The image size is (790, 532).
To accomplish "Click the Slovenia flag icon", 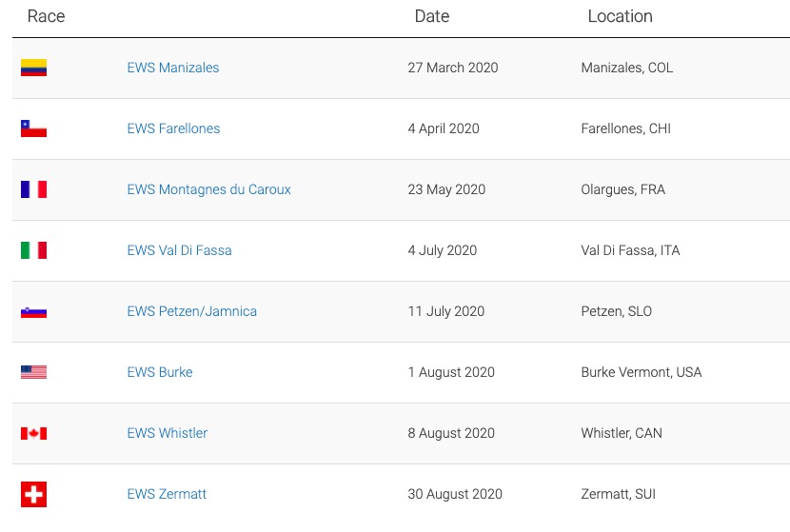I will coord(33,311).
